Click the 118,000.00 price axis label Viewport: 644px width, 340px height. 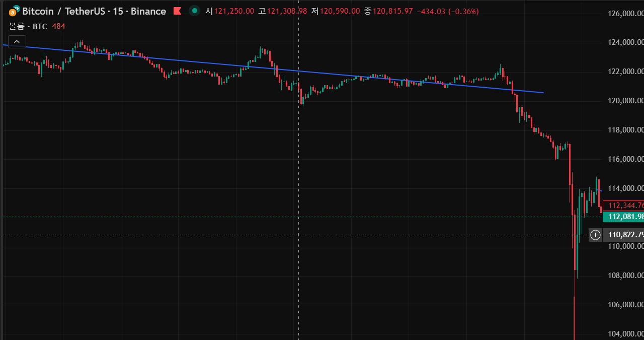(x=625, y=130)
